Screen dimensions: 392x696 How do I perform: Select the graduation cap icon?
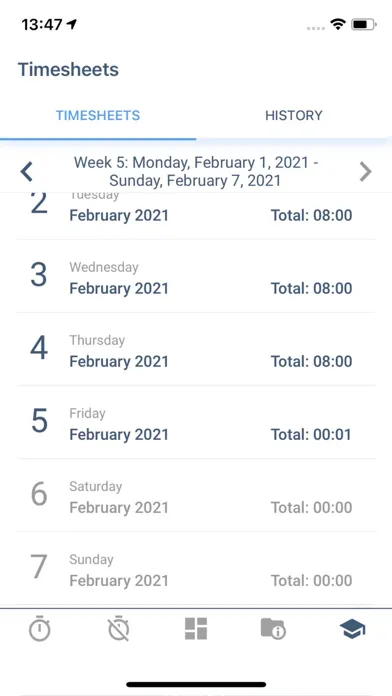[x=352, y=629]
